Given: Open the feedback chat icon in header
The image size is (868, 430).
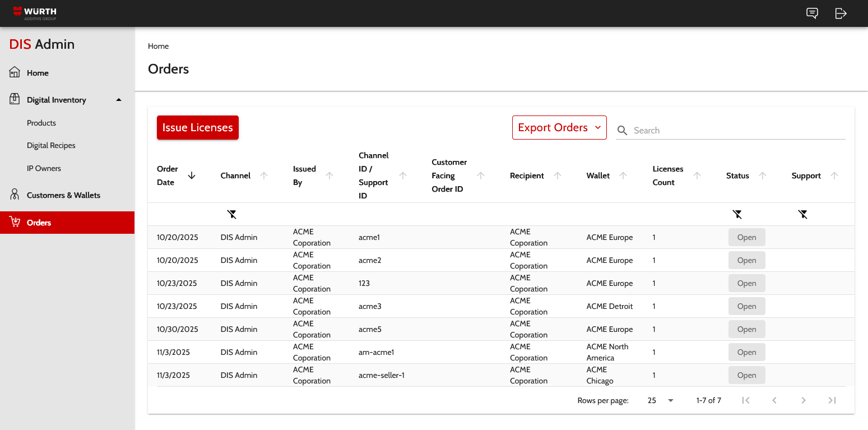Looking at the screenshot, I should pyautogui.click(x=812, y=13).
